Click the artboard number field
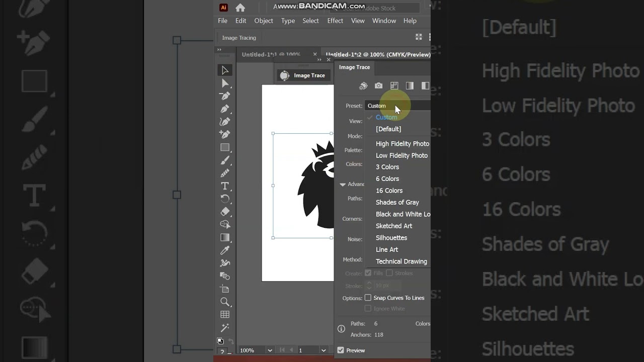Viewport: 644px width, 362px height. click(x=308, y=350)
